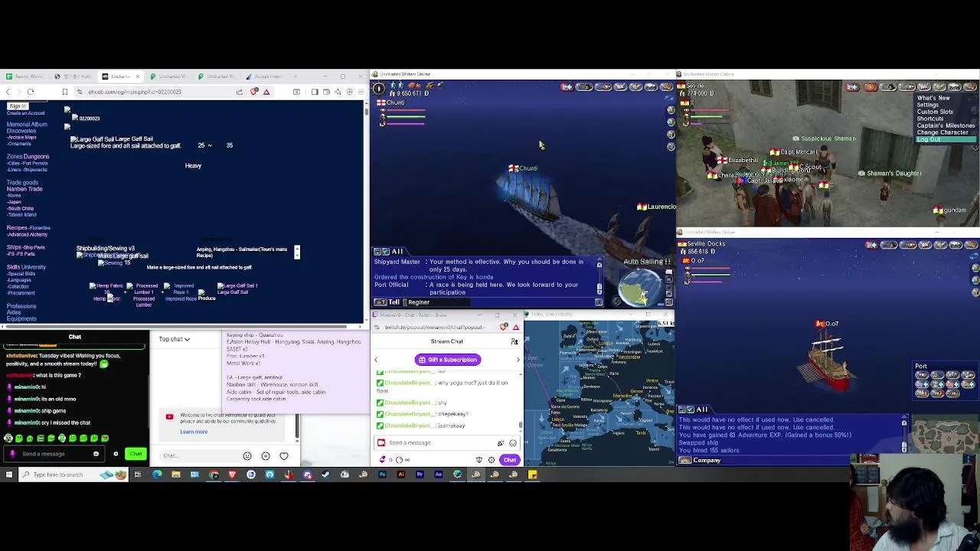
Task: Bookmark the current uwodb page
Action: click(x=64, y=92)
